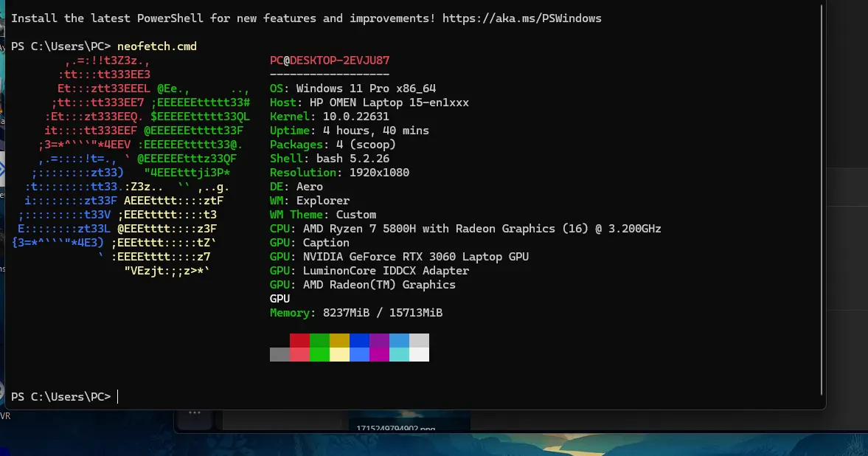Click the CPU: AMD Ryzen 7 5800H line
Screen dimensions: 868x456
465,229
